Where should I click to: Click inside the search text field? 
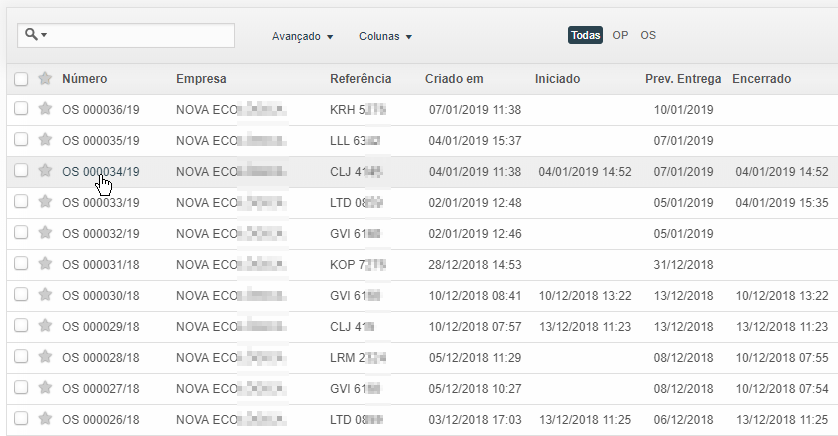[140, 36]
